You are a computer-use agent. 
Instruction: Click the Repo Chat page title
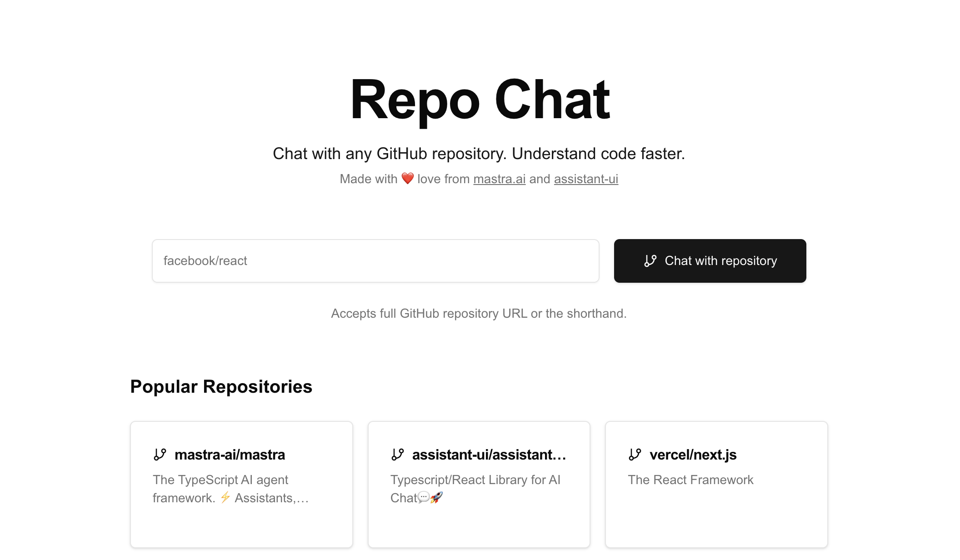coord(480,99)
